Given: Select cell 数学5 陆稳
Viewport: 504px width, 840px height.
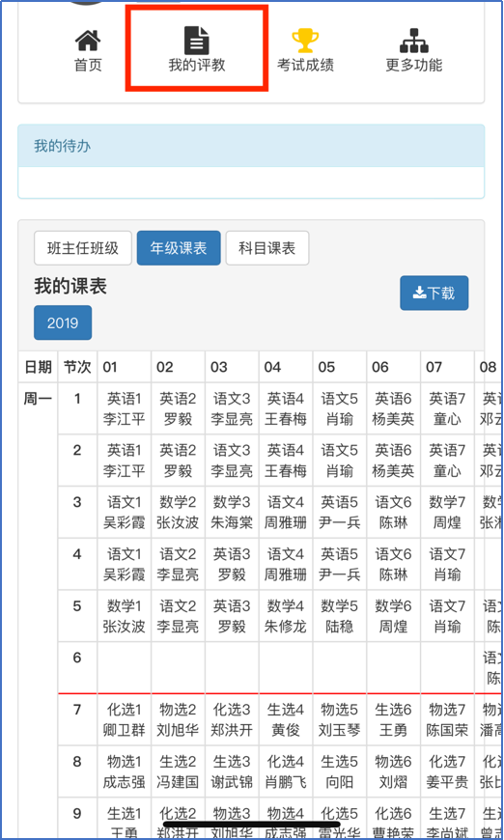Looking at the screenshot, I should (340, 616).
